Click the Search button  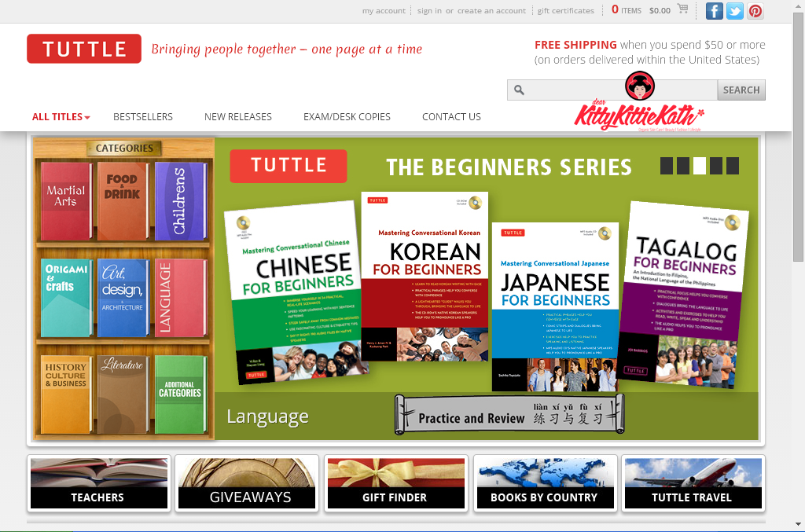pos(741,90)
